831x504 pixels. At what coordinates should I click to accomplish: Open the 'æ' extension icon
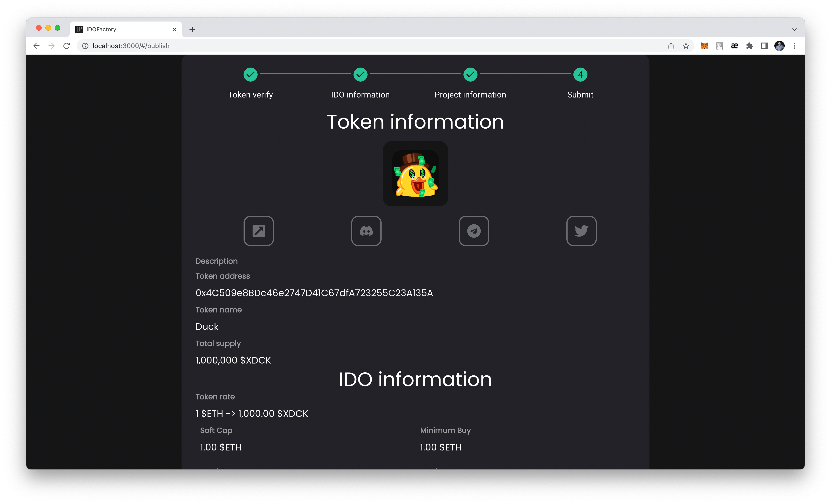[735, 46]
